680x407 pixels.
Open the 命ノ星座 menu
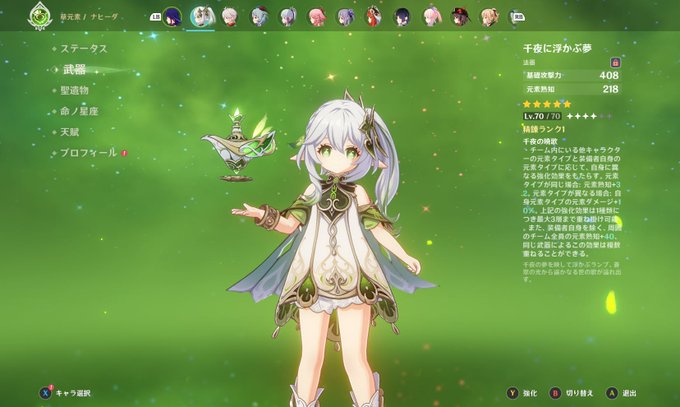(79, 111)
